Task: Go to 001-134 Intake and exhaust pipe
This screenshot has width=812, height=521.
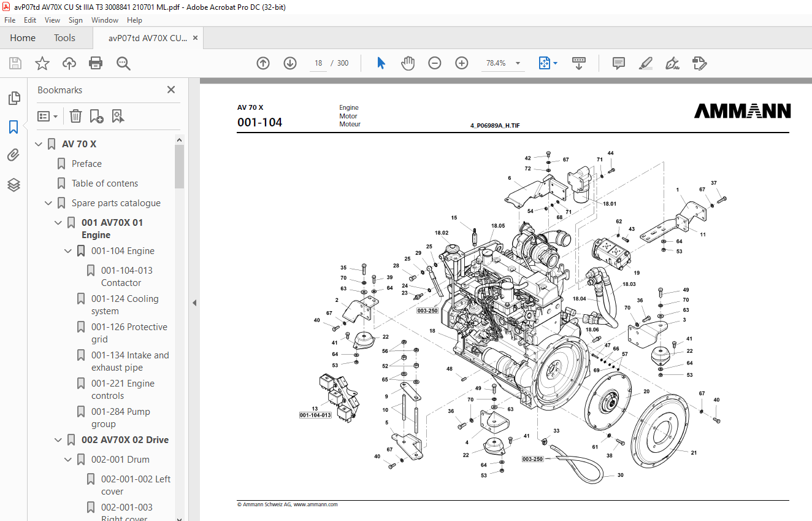Action: point(130,361)
